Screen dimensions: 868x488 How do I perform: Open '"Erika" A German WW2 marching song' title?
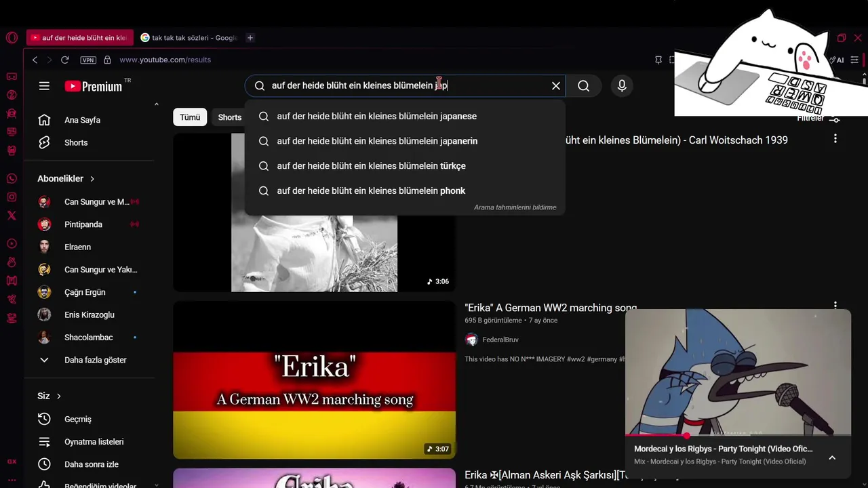point(551,308)
